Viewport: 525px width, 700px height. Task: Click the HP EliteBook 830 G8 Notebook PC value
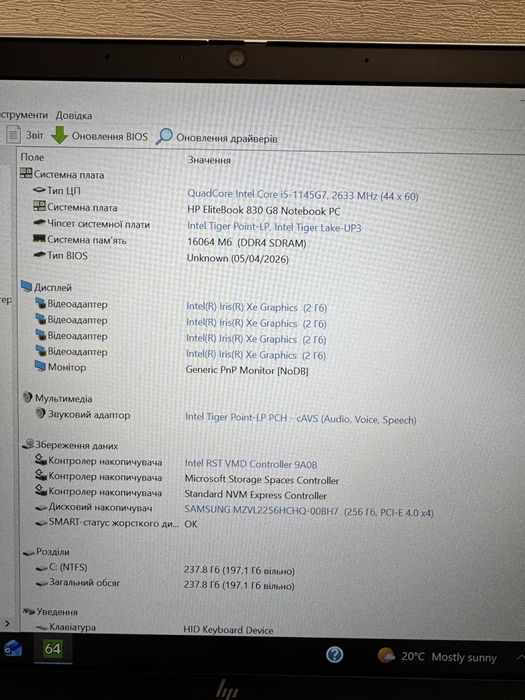[263, 210]
